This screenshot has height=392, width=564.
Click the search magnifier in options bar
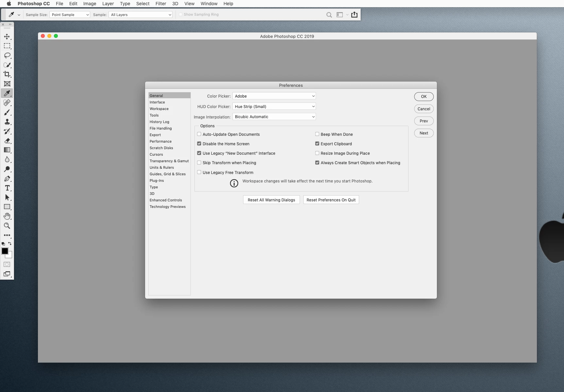click(329, 15)
